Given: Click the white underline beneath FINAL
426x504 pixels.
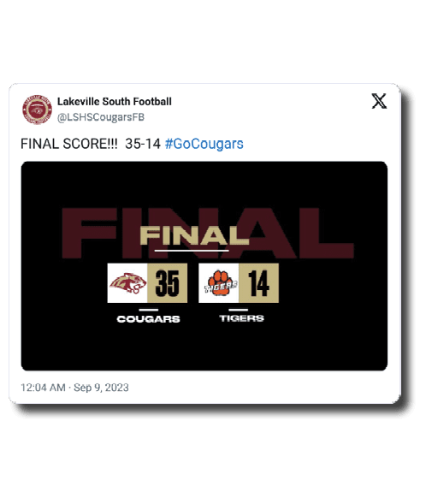Looking at the screenshot, I should (192, 251).
